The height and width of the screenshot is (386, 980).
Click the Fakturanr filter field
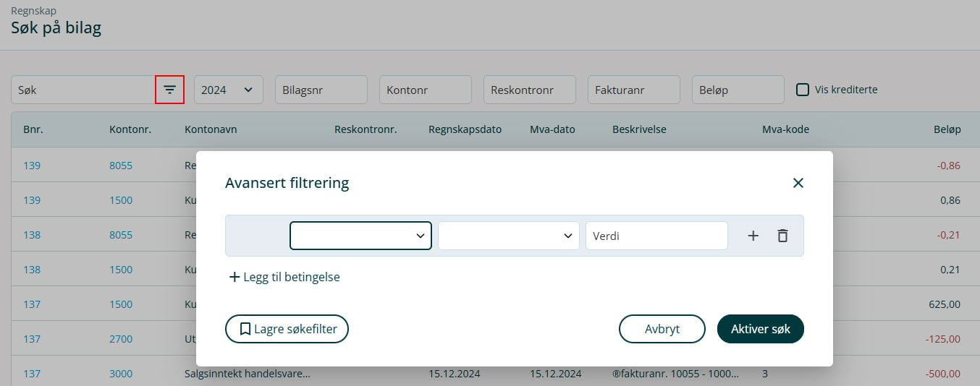click(633, 90)
